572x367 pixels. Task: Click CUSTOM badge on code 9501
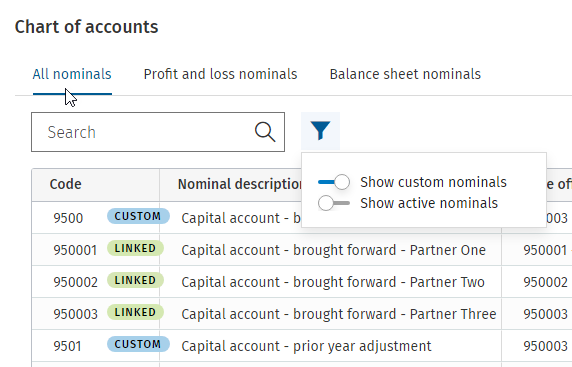(x=138, y=344)
